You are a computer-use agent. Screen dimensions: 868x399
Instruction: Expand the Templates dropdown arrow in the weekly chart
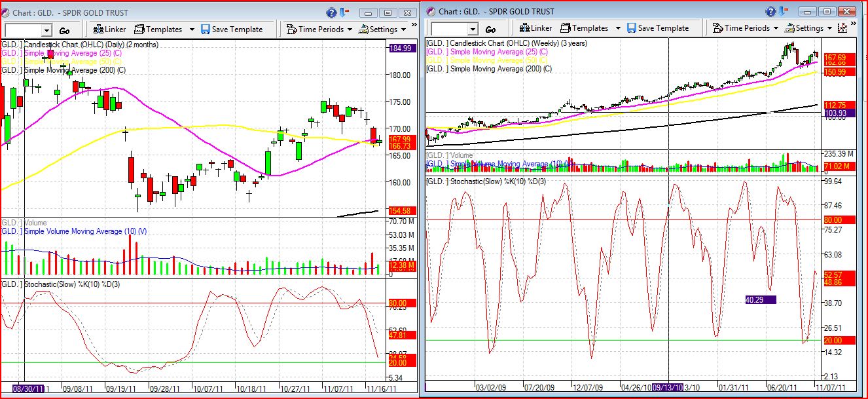pos(618,28)
